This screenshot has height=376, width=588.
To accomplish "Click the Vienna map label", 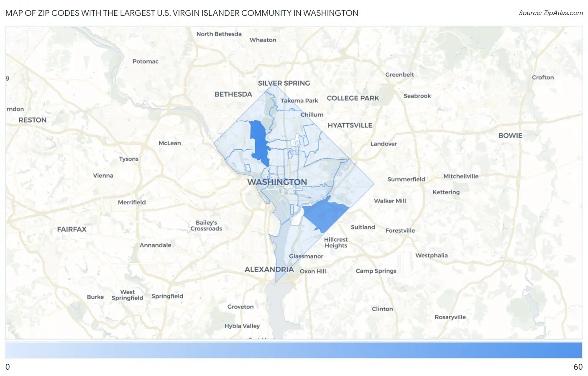I will pos(103,176).
